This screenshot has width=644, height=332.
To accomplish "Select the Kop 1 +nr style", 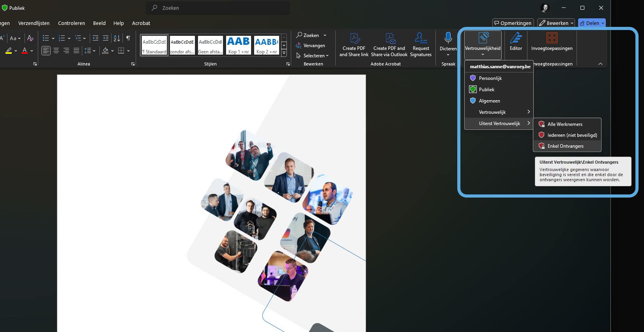I will pyautogui.click(x=239, y=45).
